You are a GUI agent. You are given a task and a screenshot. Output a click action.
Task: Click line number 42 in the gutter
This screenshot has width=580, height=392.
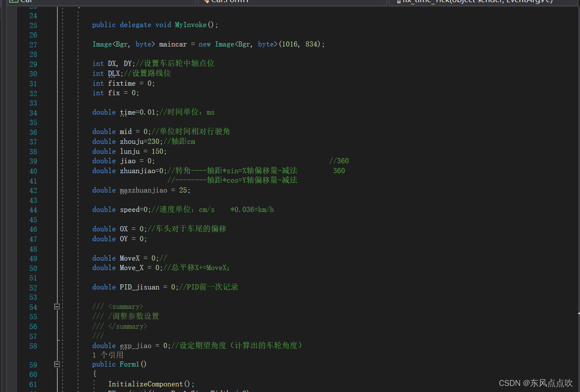[33, 190]
